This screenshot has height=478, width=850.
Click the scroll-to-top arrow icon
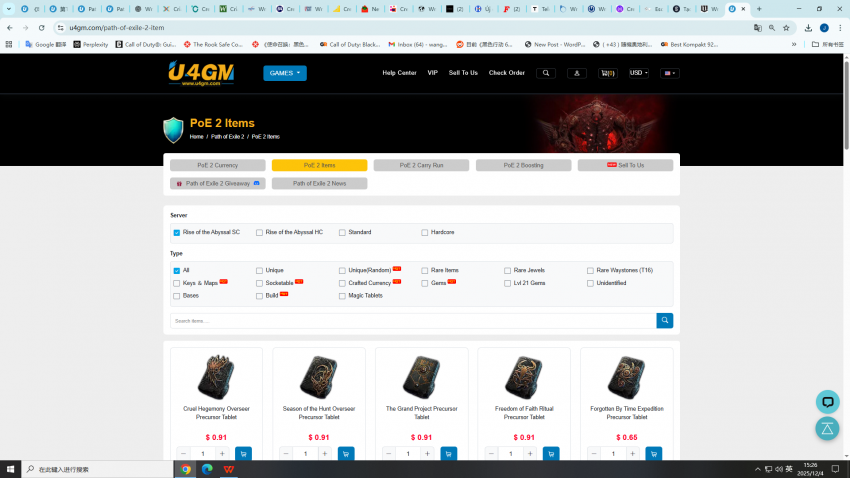(x=827, y=429)
